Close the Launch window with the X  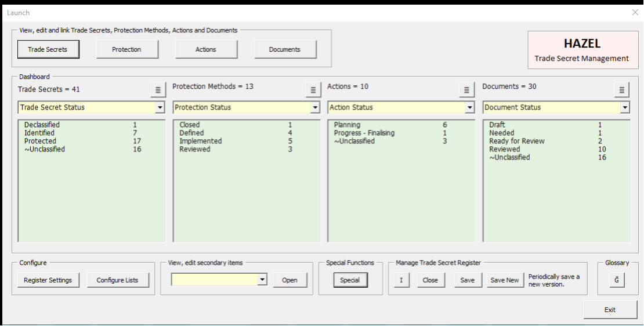(x=635, y=12)
